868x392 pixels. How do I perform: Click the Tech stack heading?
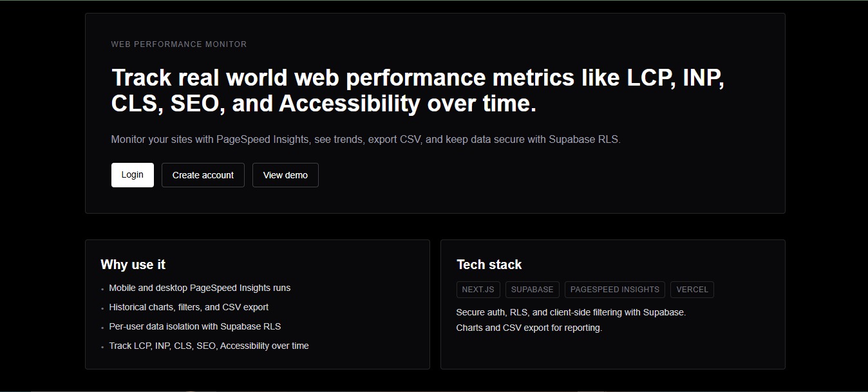(489, 265)
